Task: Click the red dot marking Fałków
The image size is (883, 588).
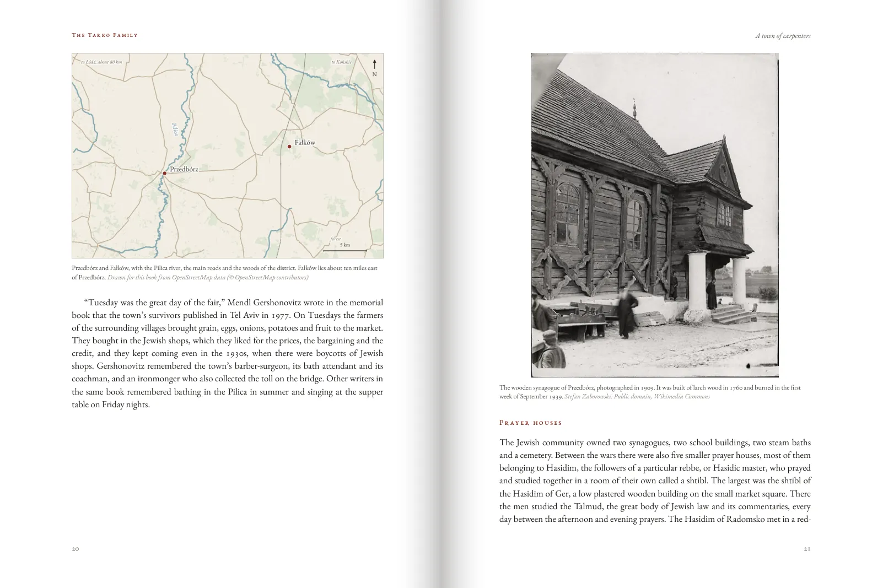Action: [289, 147]
